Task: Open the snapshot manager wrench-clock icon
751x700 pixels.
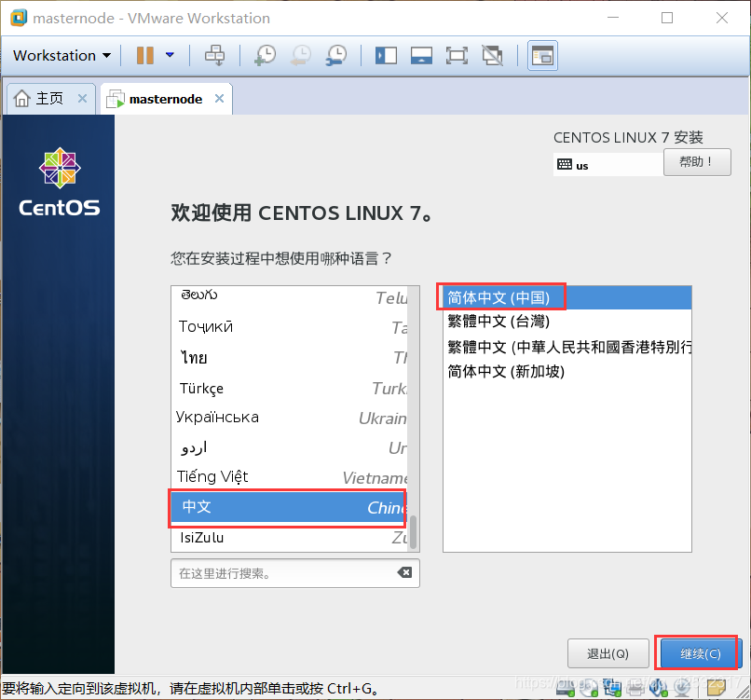Action: (x=336, y=55)
